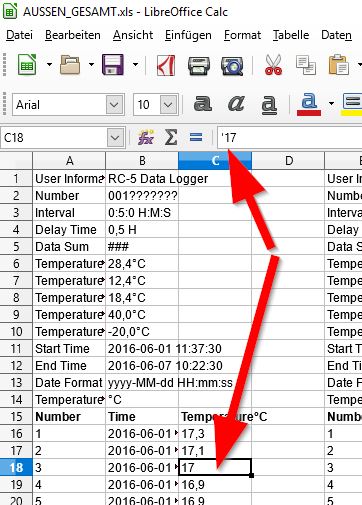Select column D header
Screen dimensions: 362x505
click(x=288, y=161)
